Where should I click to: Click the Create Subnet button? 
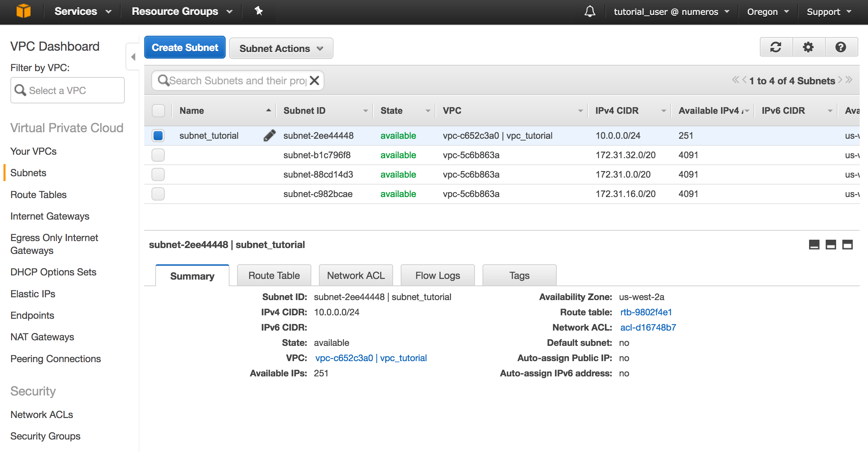pos(185,48)
